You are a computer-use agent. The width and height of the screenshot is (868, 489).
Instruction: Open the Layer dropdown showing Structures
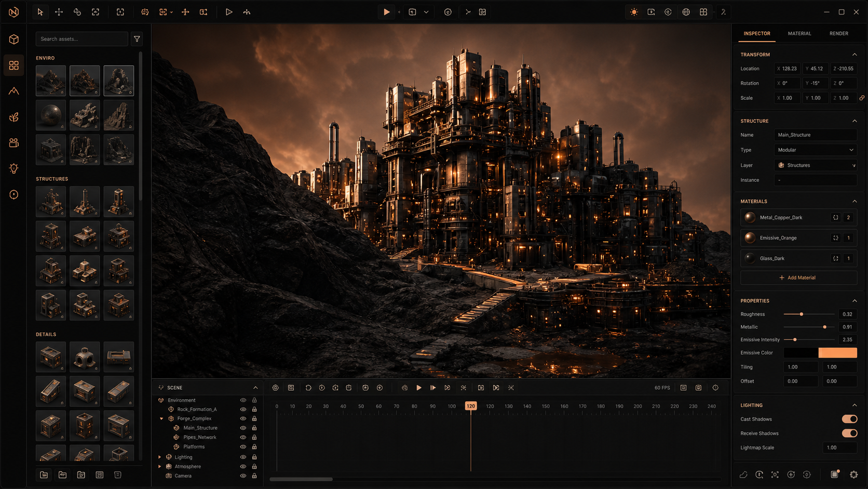point(815,165)
